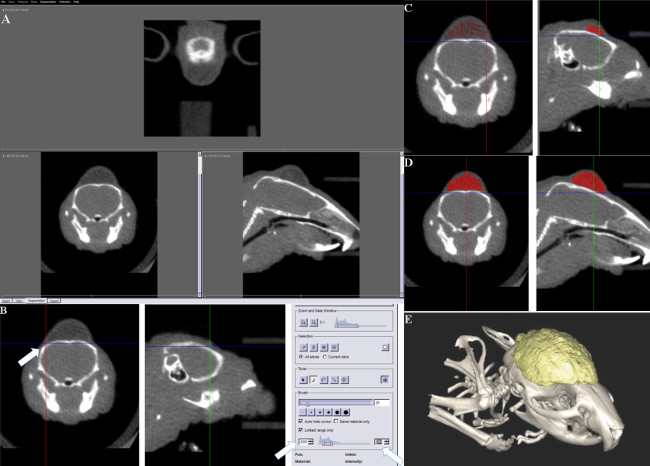Screen dimensions: 650x466
Task: Select the magic wand tool in Tools
Action: 335,380
